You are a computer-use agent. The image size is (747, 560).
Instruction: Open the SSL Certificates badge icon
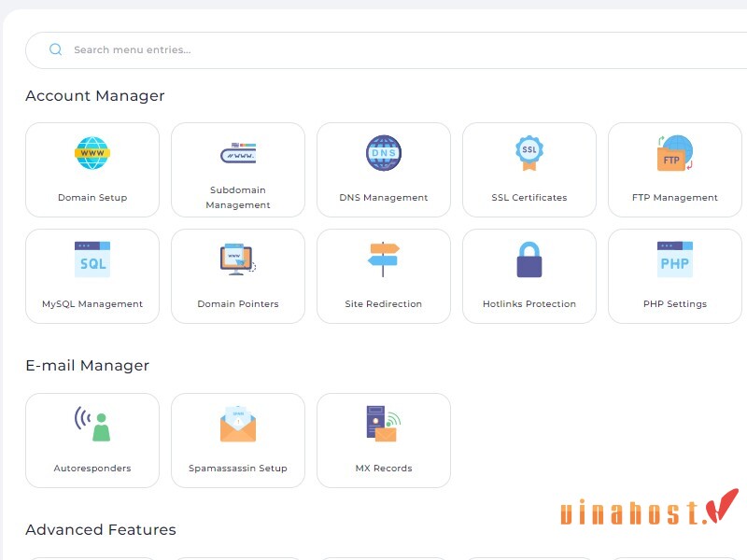(x=529, y=153)
